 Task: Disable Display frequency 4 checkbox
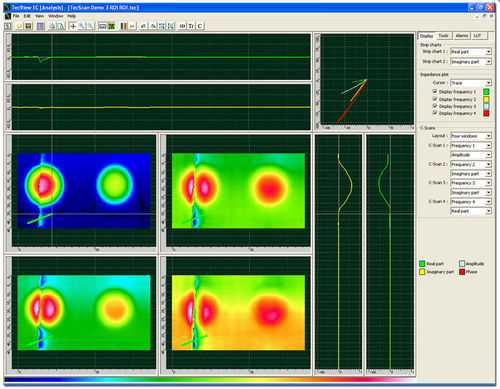tap(435, 113)
